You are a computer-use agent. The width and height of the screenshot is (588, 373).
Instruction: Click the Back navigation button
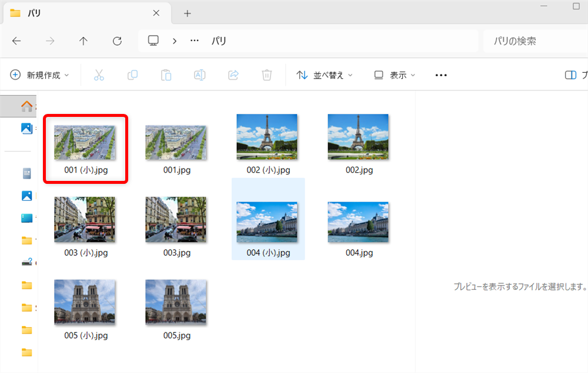click(x=17, y=41)
